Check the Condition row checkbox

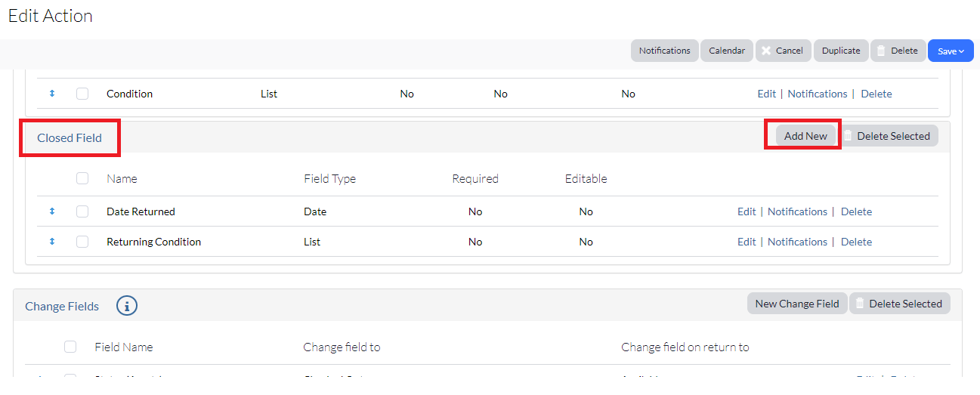click(82, 94)
